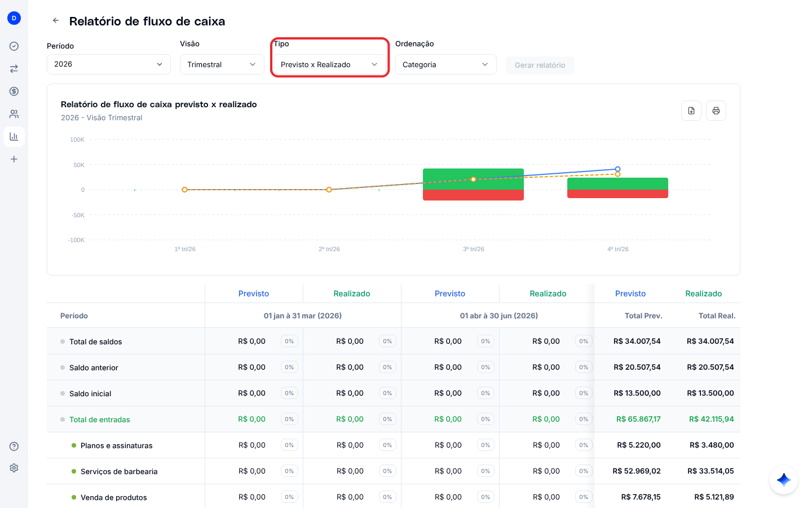Open the user avatar "D" in sidebar
This screenshot has height=508, width=812.
point(14,18)
